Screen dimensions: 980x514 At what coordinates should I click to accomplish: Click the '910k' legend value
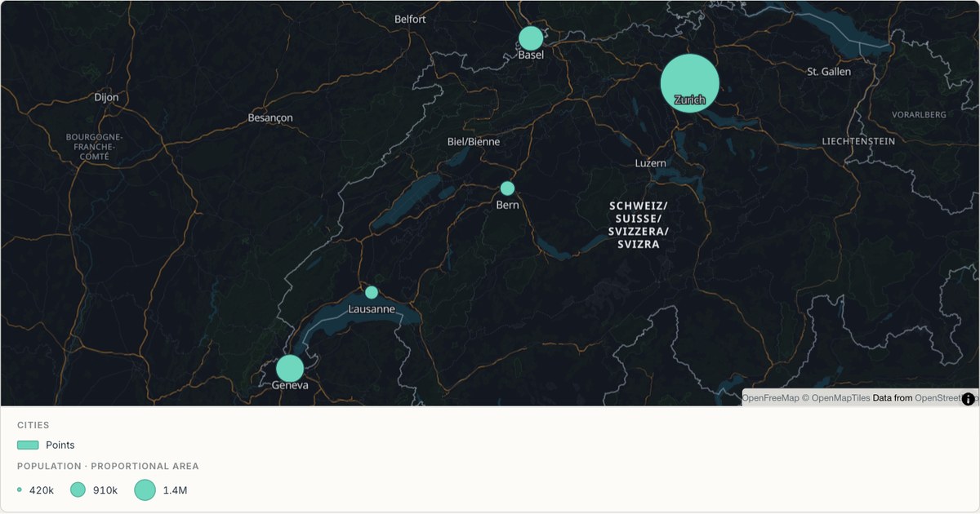105,490
